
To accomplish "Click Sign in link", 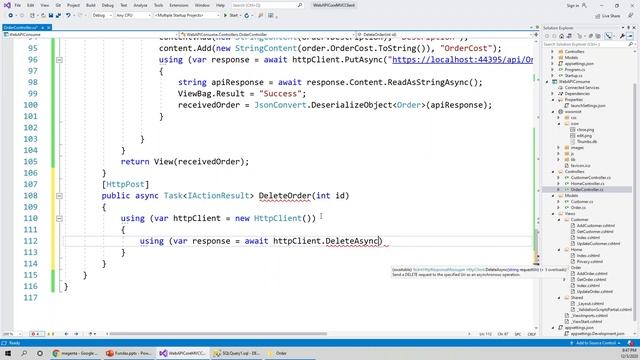I will click(573, 5).
